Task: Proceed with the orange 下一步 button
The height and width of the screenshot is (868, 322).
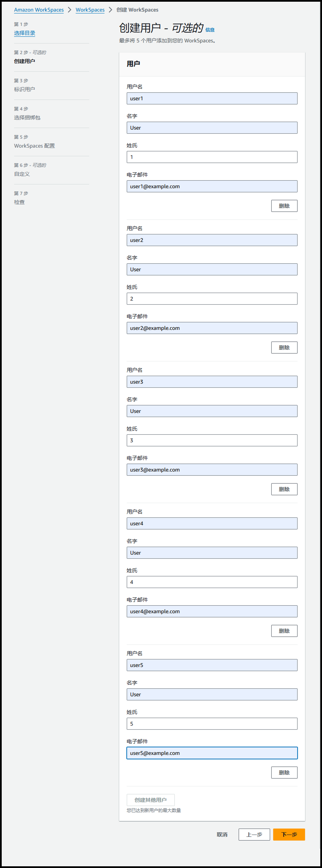Action: [289, 835]
